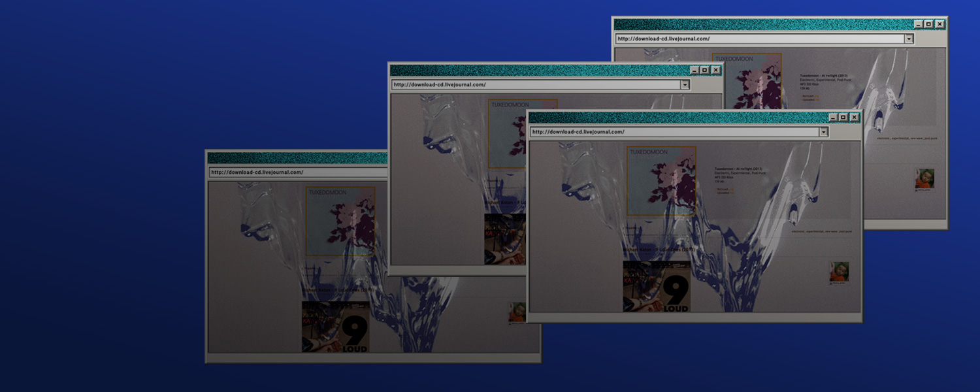Screen dimensions: 980x392
Task: Open the Tuxedomoon album cover in the frontmost window
Action: coord(661,181)
